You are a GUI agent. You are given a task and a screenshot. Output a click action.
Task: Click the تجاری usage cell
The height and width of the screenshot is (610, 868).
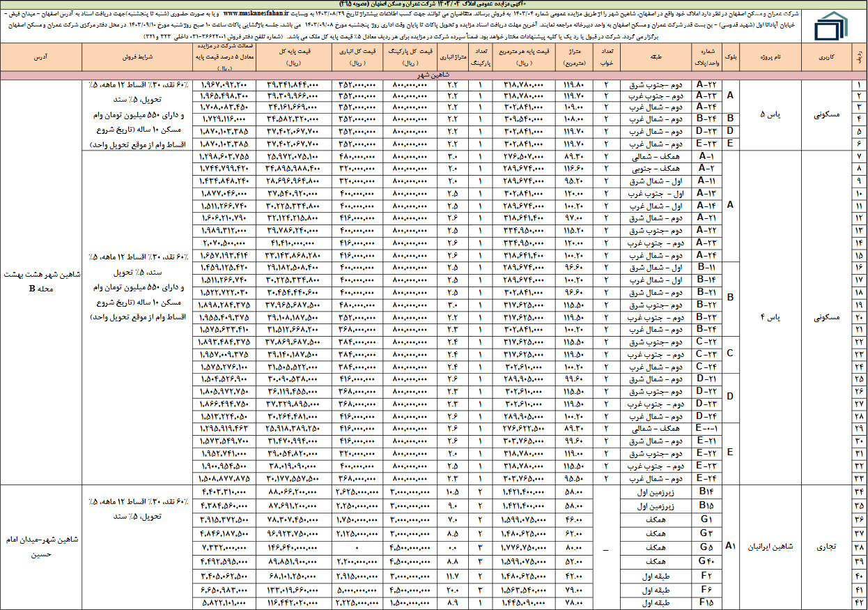click(827, 547)
